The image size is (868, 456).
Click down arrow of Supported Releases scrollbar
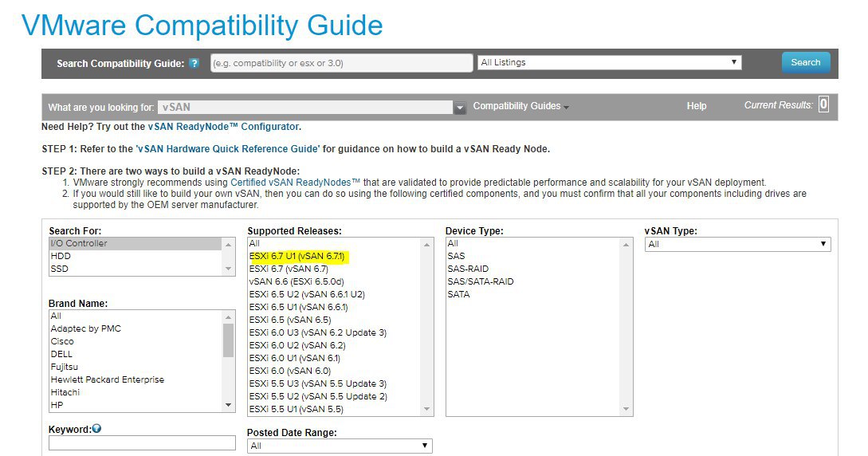pyautogui.click(x=426, y=409)
